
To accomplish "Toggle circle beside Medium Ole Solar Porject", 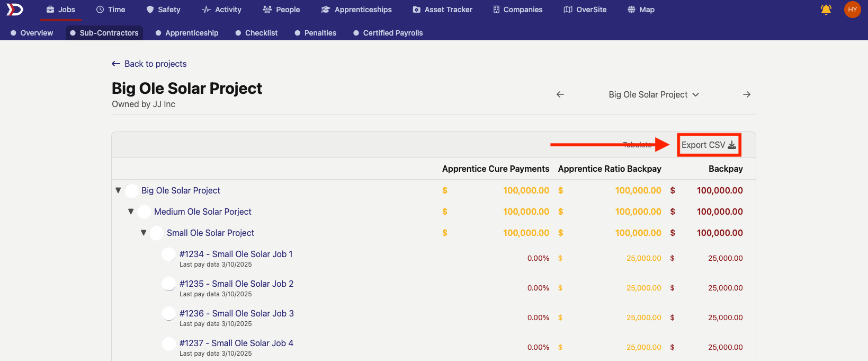I will pos(144,212).
